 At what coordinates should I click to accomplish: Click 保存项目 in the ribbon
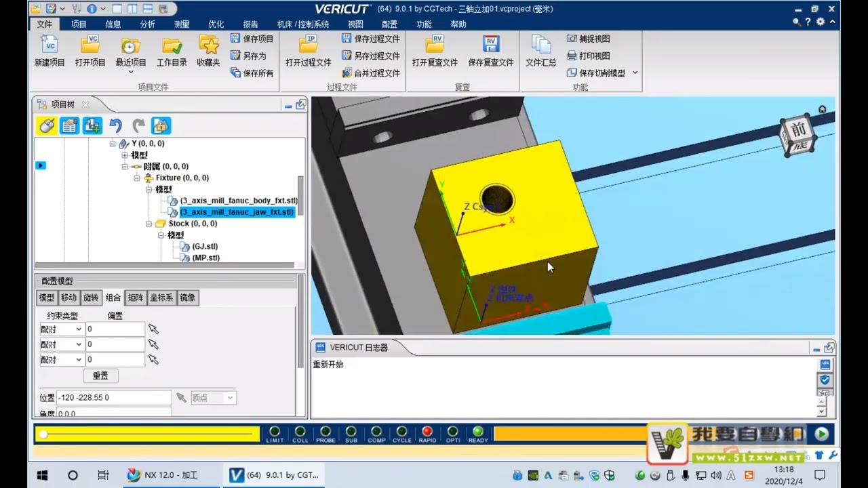(x=252, y=39)
